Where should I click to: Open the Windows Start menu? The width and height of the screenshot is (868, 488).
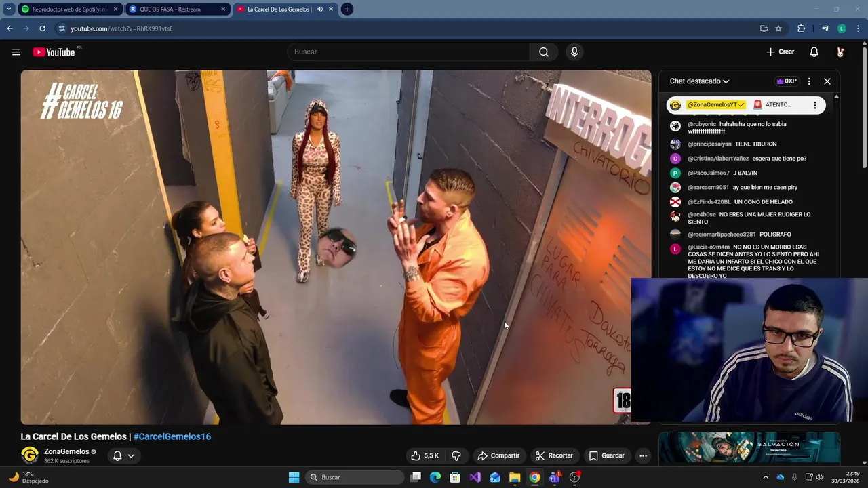point(294,477)
